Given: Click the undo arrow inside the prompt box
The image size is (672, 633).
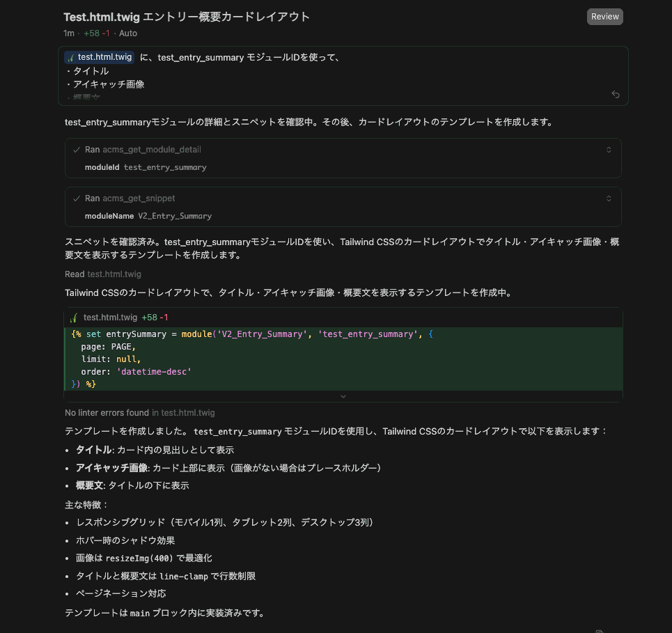Looking at the screenshot, I should pos(616,94).
